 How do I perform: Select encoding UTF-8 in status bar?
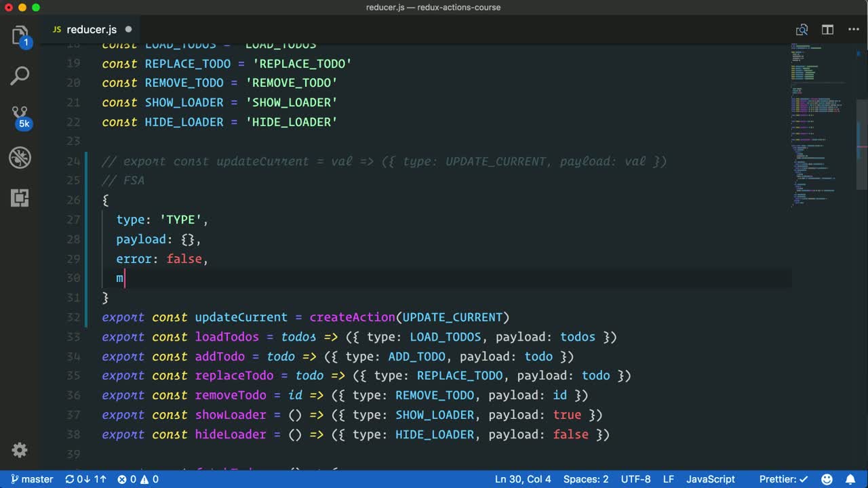pyautogui.click(x=635, y=479)
